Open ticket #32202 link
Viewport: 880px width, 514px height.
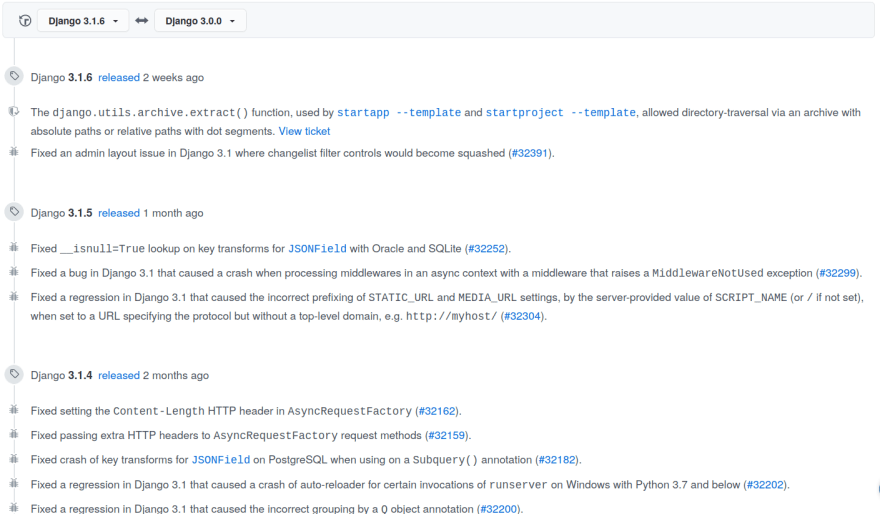click(x=765, y=485)
